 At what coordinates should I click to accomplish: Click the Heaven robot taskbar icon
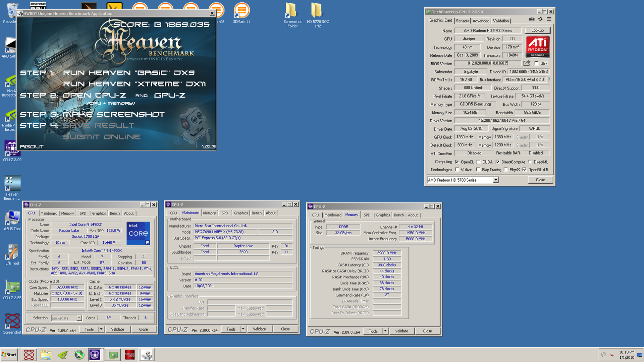tap(147, 355)
